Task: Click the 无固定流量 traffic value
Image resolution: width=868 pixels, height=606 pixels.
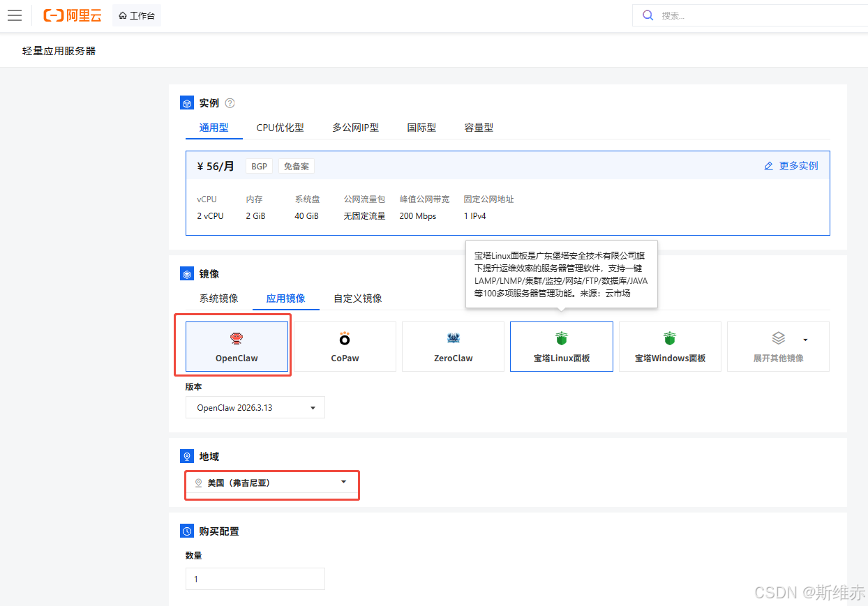Action: click(364, 216)
